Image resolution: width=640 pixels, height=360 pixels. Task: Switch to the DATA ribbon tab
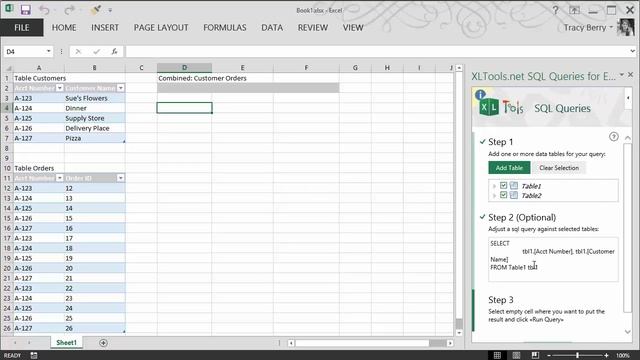pos(272,28)
